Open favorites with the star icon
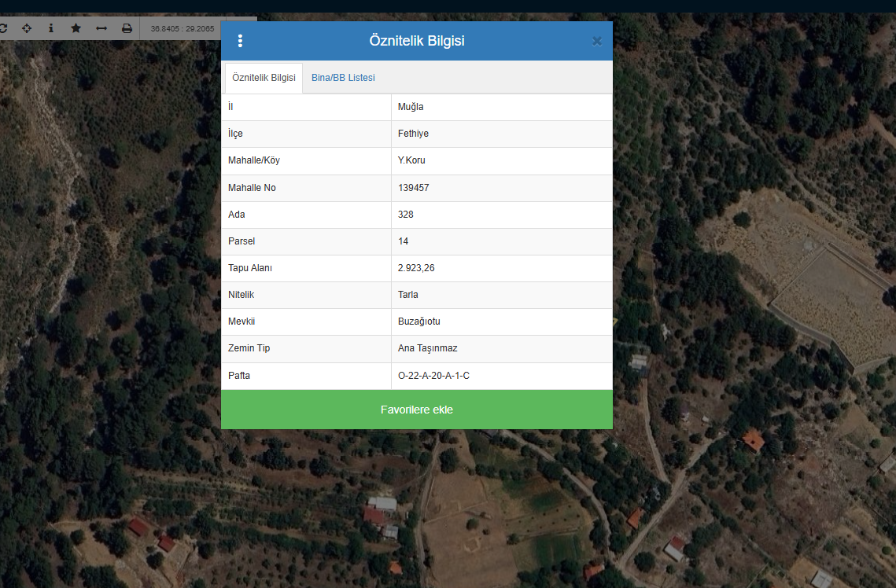The width and height of the screenshot is (896, 588). click(76, 28)
